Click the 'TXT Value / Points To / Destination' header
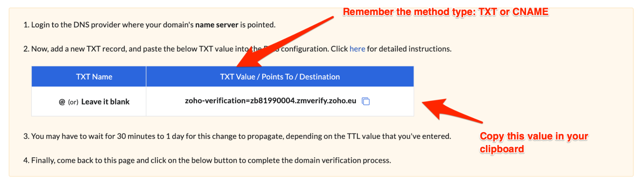 280,77
